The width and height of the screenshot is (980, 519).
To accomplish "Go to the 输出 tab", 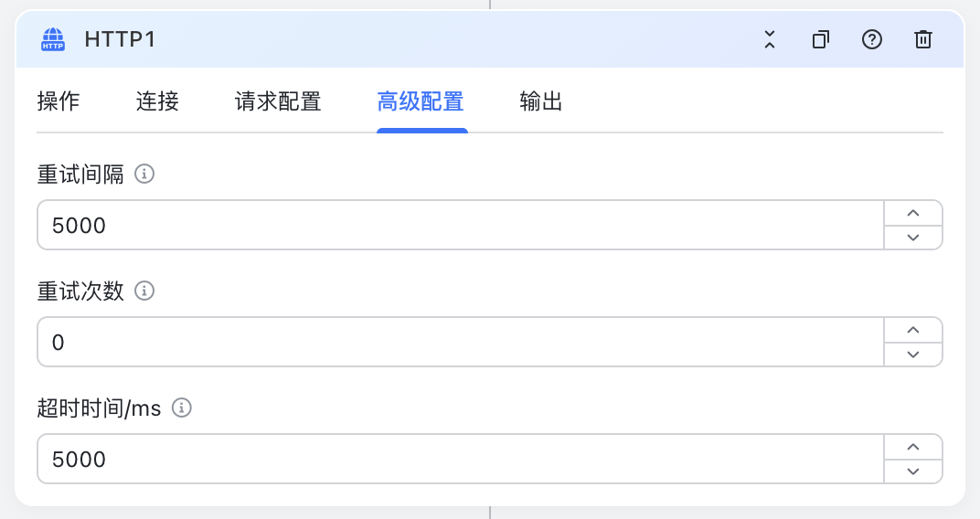I will coord(541,101).
